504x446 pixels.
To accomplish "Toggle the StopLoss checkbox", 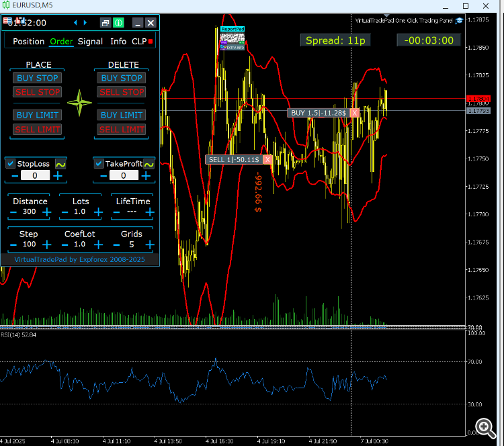I will 11,163.
